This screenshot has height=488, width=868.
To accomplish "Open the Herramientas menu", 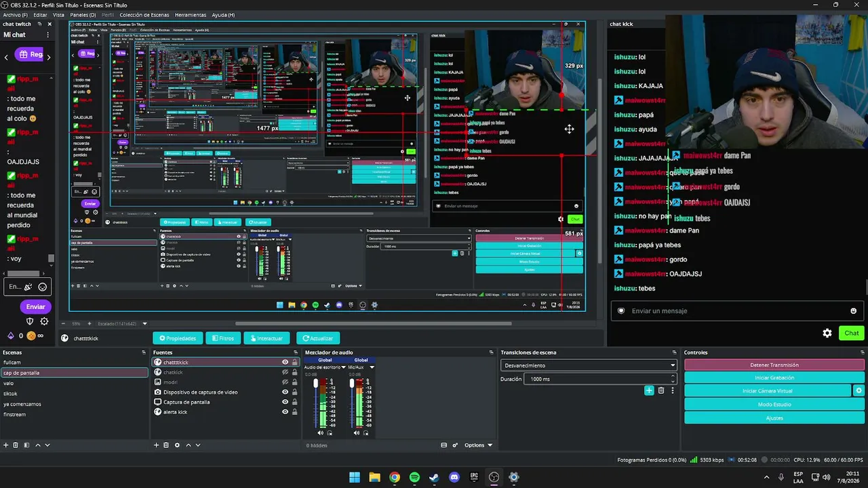I will click(191, 15).
